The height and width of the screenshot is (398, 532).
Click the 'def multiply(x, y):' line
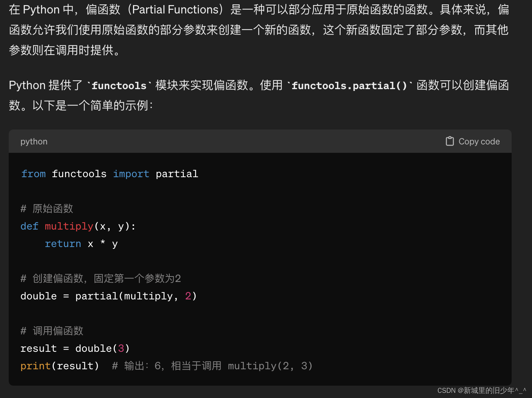click(x=78, y=226)
